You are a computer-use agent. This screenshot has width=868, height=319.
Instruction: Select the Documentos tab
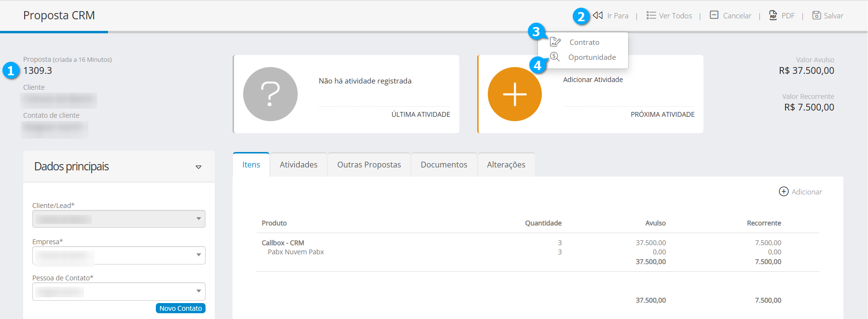[x=443, y=165]
